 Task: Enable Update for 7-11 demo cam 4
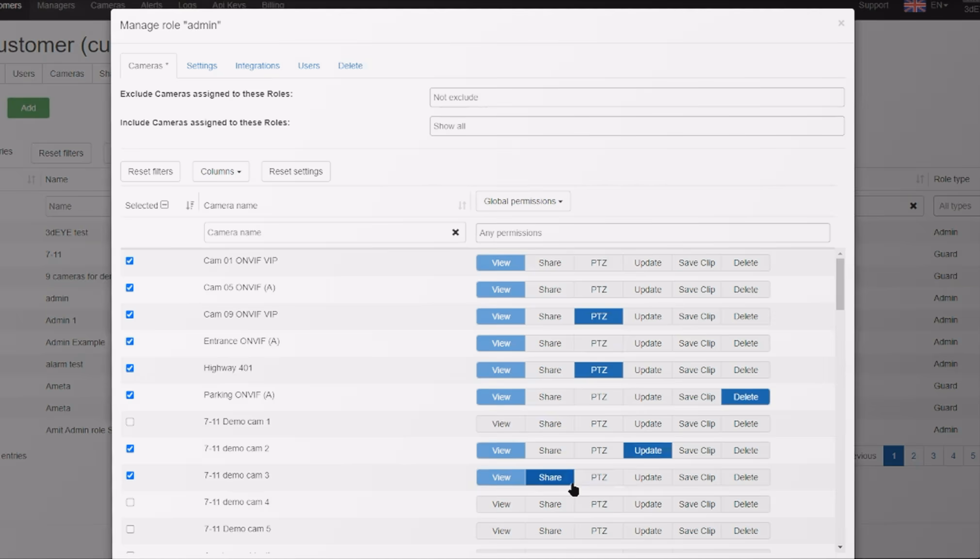tap(648, 504)
